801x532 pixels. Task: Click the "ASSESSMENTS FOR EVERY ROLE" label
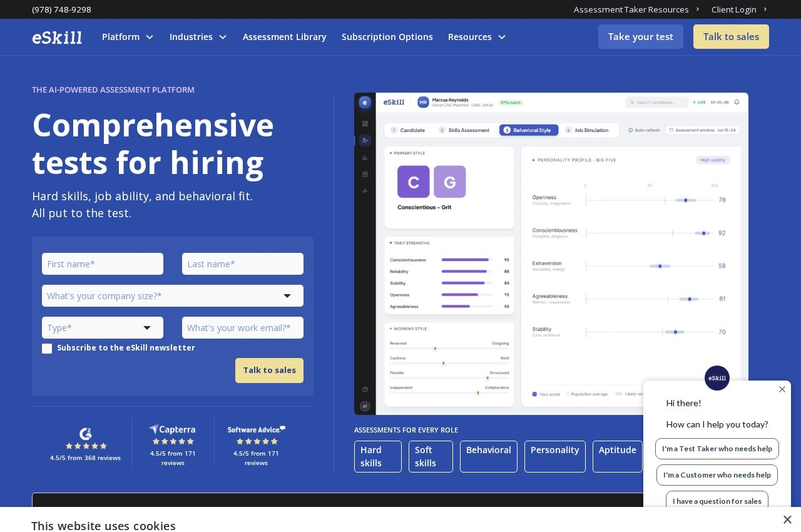406,430
